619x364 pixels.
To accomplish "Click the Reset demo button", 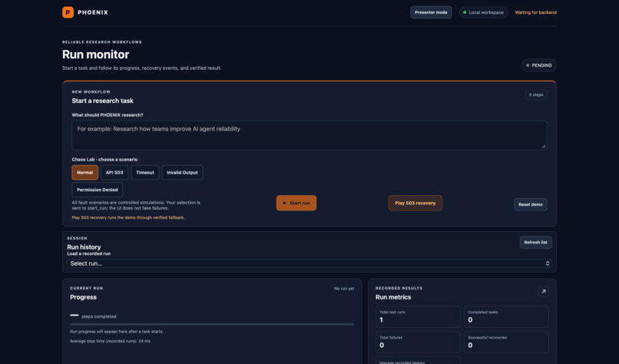I will click(530, 204).
